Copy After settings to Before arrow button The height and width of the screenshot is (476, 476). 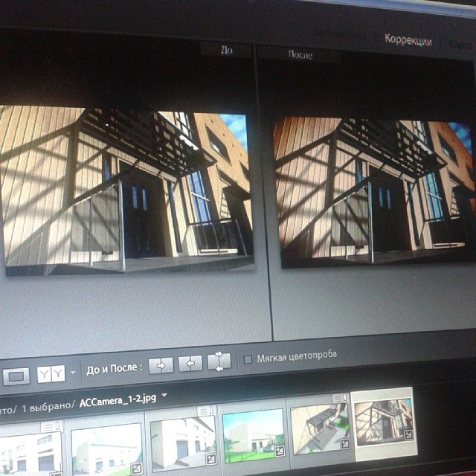(190, 363)
